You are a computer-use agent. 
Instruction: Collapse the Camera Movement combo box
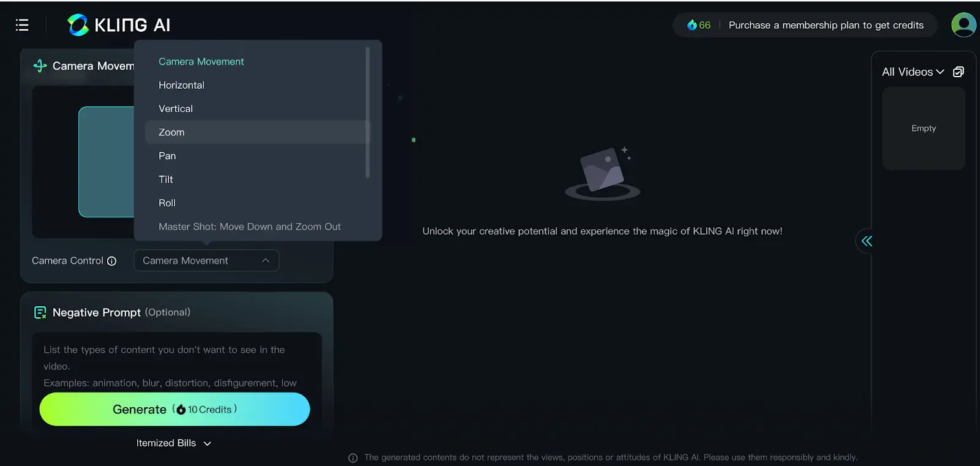pyautogui.click(x=206, y=260)
